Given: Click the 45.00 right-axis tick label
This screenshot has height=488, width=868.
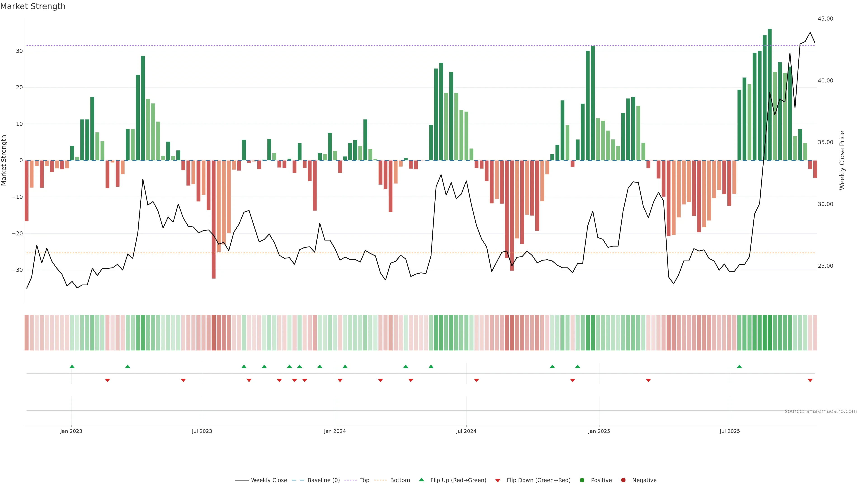Looking at the screenshot, I should click(x=825, y=19).
